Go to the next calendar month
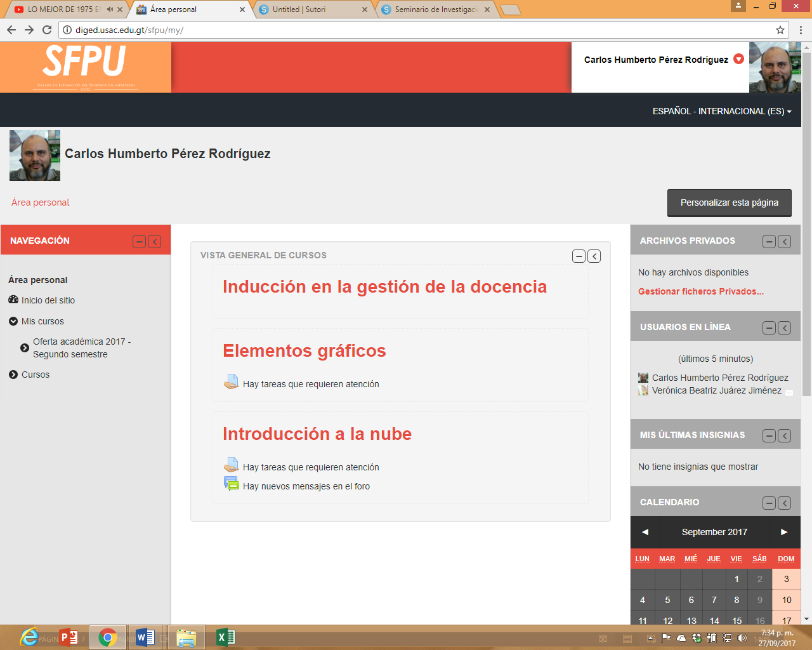Image resolution: width=812 pixels, height=650 pixels. click(x=784, y=532)
